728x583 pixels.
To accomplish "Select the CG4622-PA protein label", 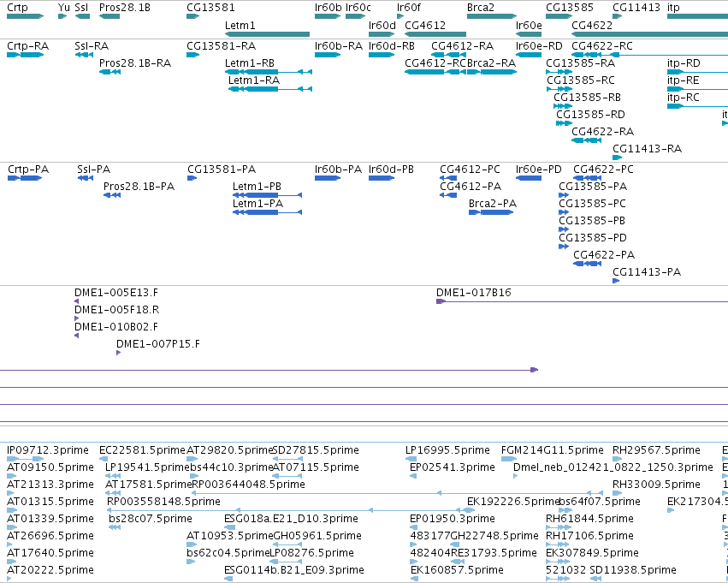I will 604,254.
